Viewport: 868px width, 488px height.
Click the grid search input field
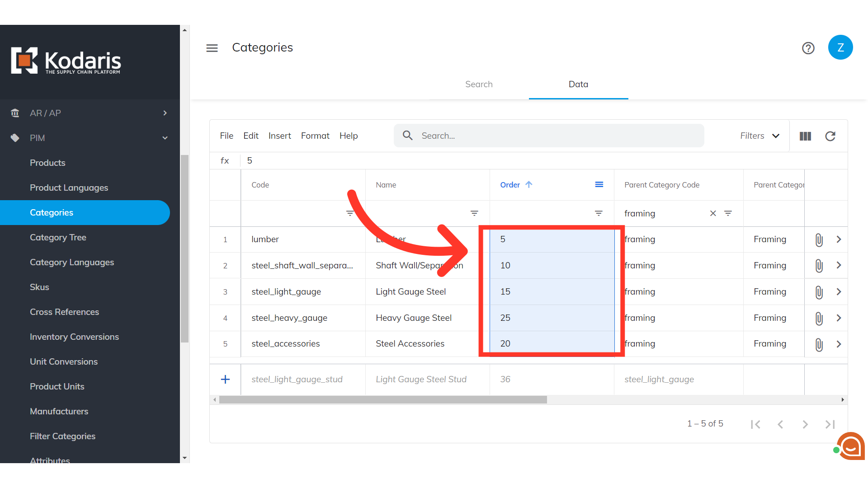(556, 136)
